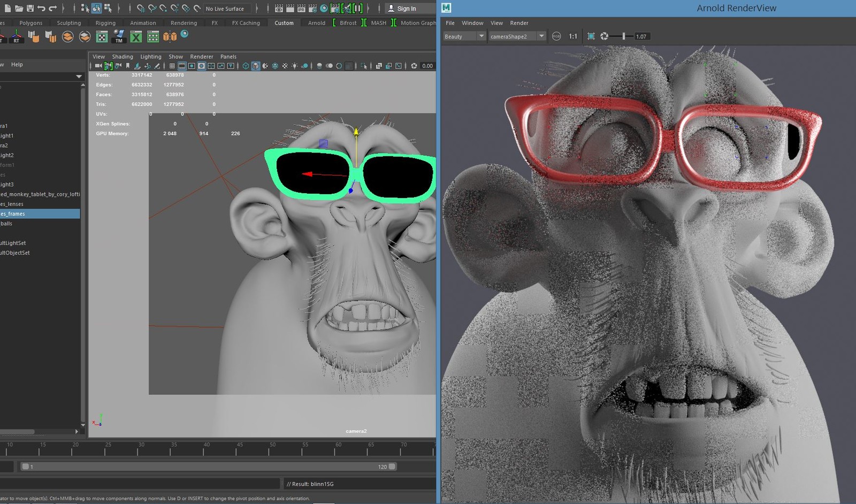Toggle Resolution Gate icon in viewport

point(192,66)
